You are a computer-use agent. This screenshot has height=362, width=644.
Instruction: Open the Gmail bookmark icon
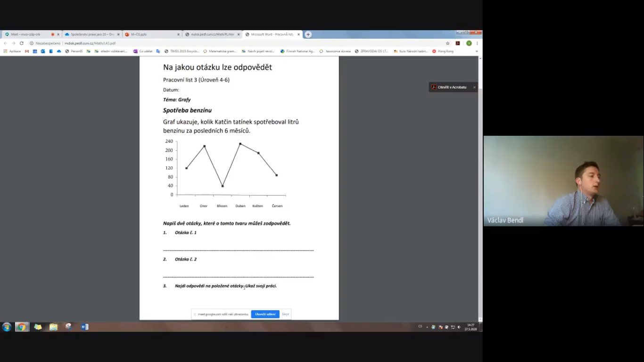pos(27,51)
